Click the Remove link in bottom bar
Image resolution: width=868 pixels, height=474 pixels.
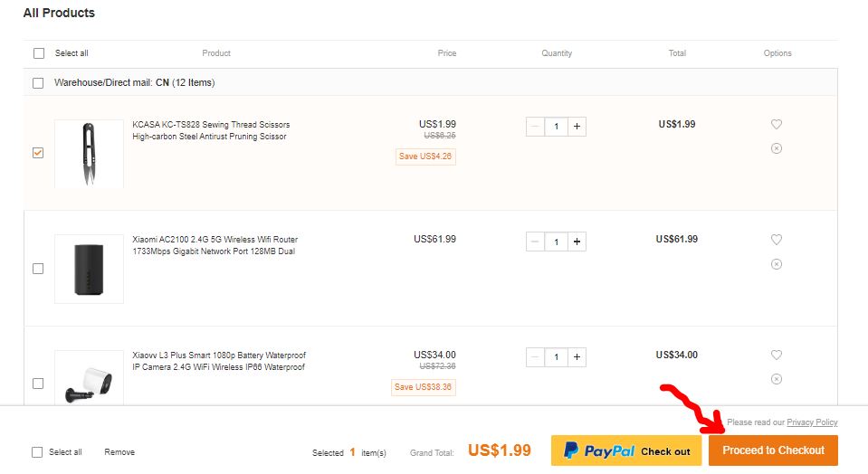pos(119,452)
